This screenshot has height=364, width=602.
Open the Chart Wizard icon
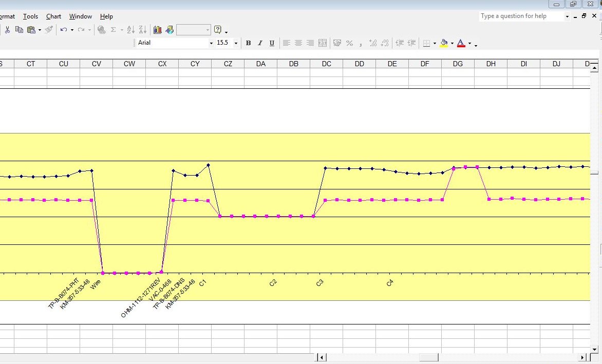(158, 30)
